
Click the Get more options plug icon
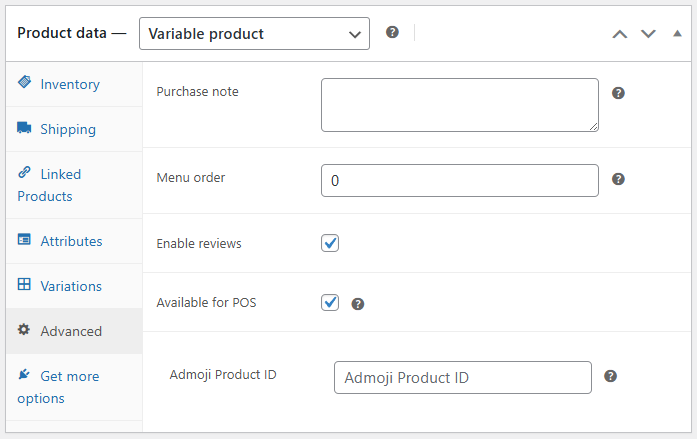[24, 375]
